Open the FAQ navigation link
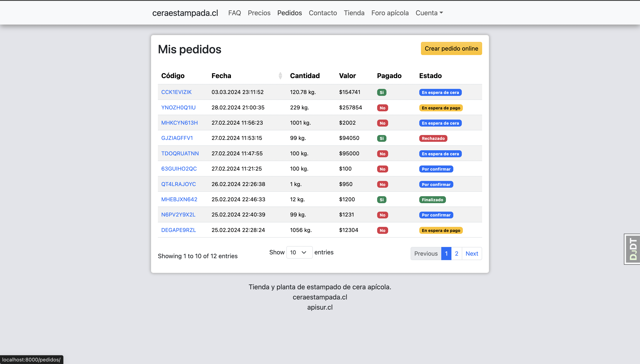This screenshot has height=364, width=640. coord(234,13)
